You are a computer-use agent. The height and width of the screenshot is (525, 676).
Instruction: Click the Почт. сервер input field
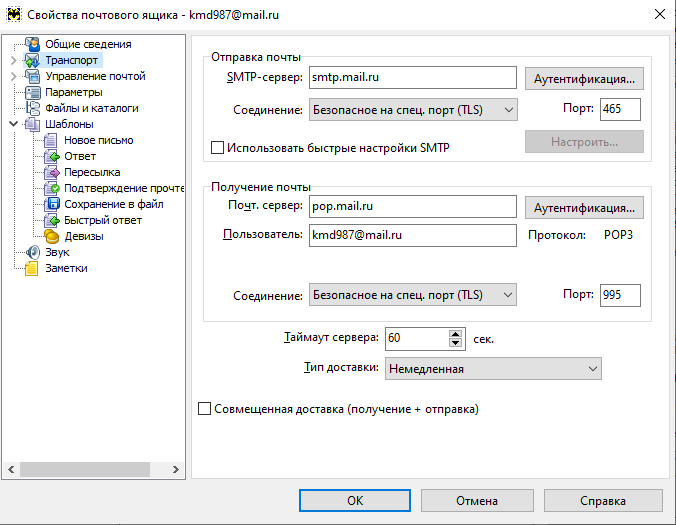(413, 206)
